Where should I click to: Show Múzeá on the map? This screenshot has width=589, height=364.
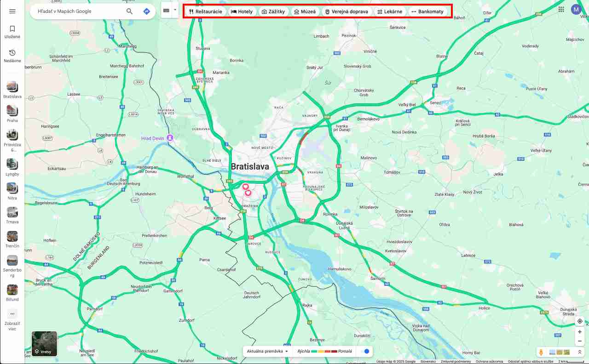[x=305, y=11]
